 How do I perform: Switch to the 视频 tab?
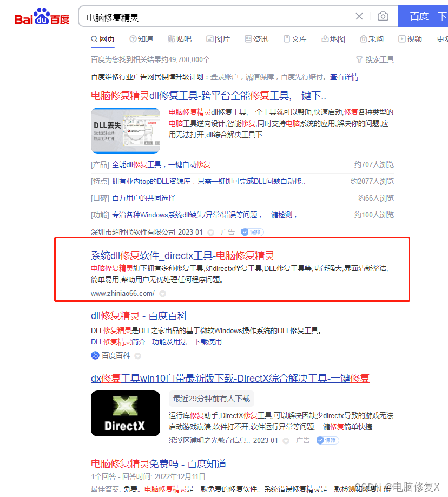pos(410,39)
